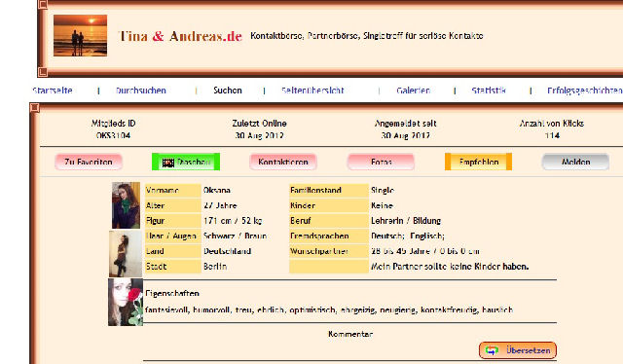Select the figure value 171 cm / 52 kg

point(233,221)
